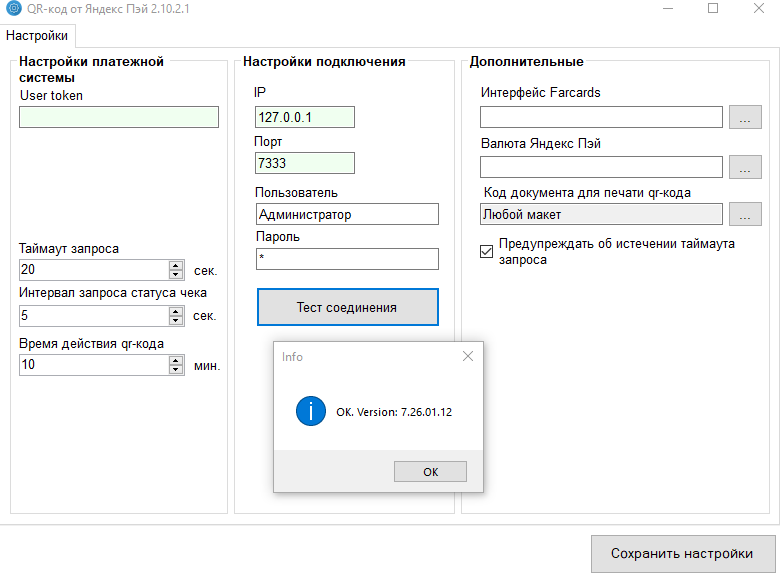
Task: Save settings with Сохранить настройки button
Action: (681, 553)
